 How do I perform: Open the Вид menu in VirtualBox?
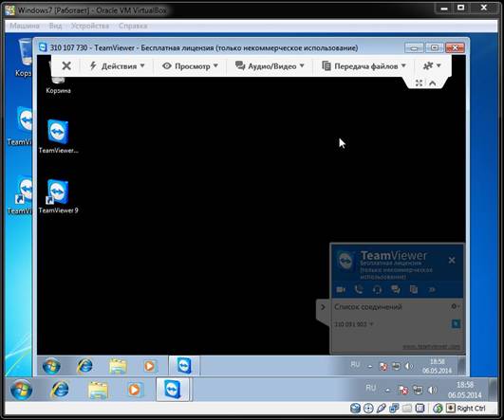[55, 26]
